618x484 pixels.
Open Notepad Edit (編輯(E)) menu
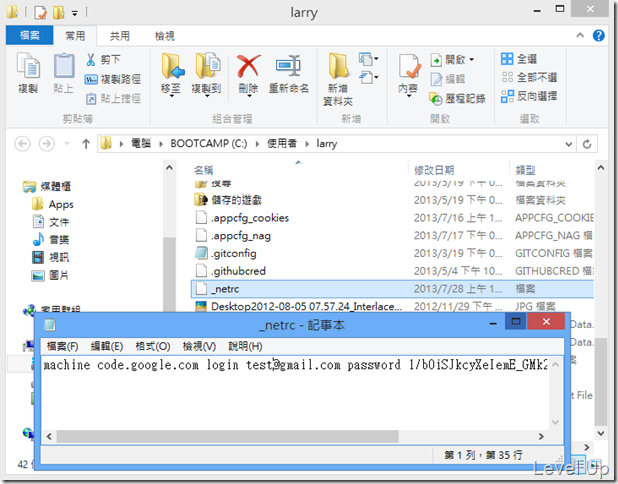pyautogui.click(x=106, y=346)
